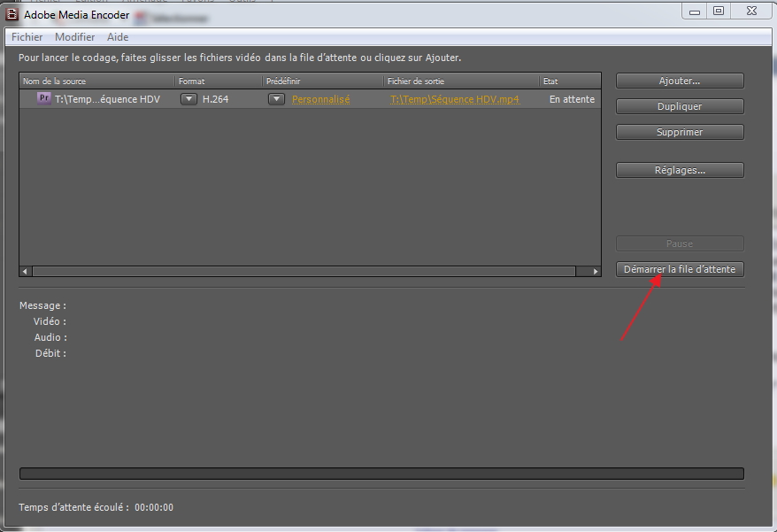Click the queue list left scroll arrow
The width and height of the screenshot is (777, 532).
click(26, 271)
